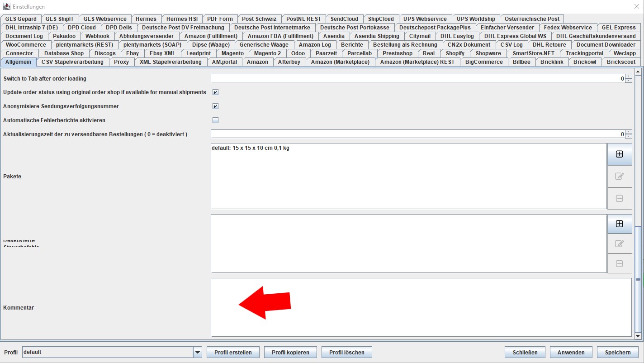Click the Profil kopieren button
This screenshot has width=644, height=363.
tap(290, 352)
